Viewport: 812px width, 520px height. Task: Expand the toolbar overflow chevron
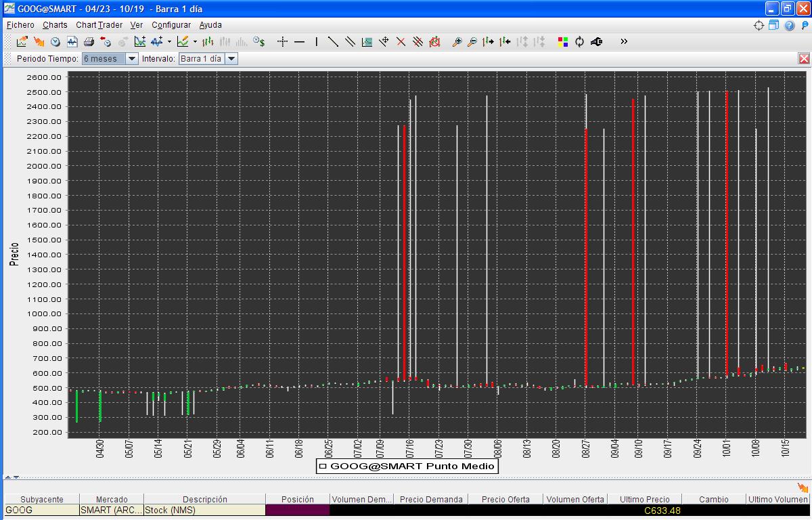(623, 42)
